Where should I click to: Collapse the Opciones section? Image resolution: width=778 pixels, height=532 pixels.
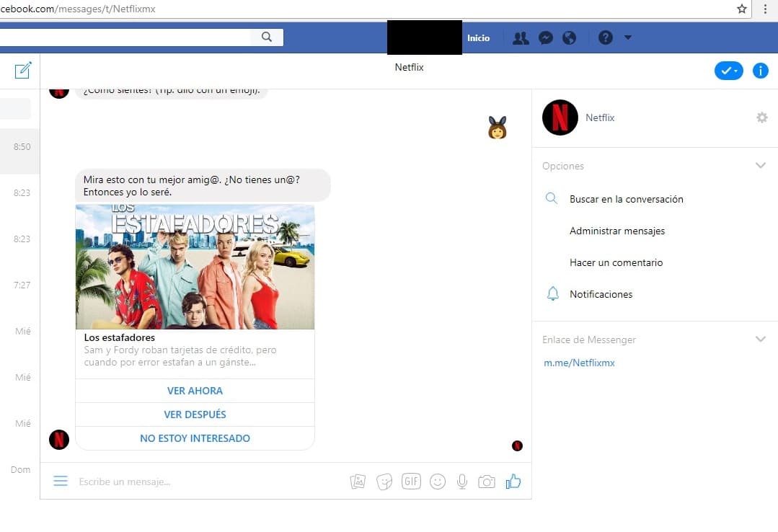click(760, 166)
